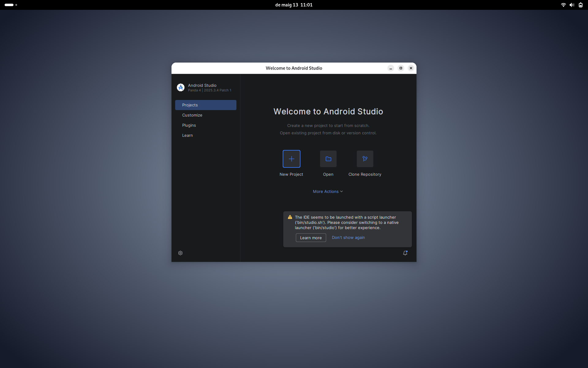The width and height of the screenshot is (588, 368).
Task: Click the Clone Repository label
Action: tap(365, 174)
